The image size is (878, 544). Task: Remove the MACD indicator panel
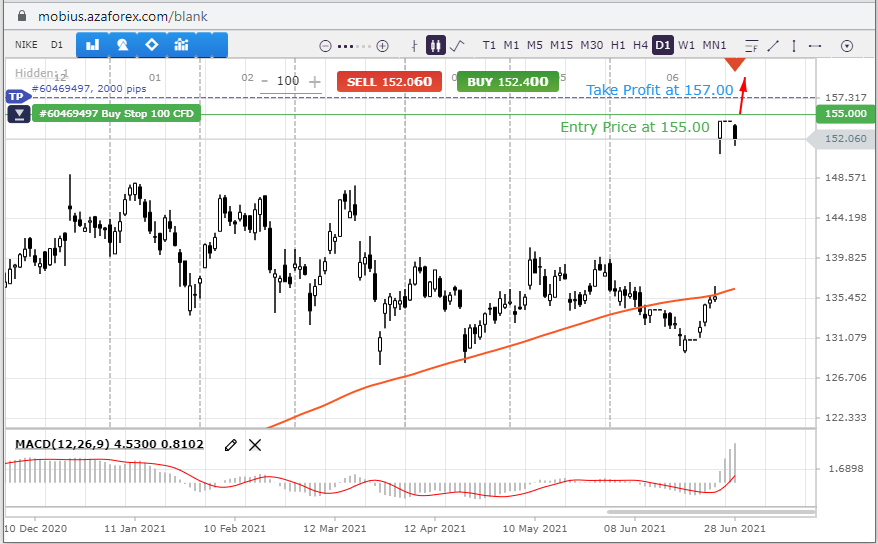coord(255,445)
